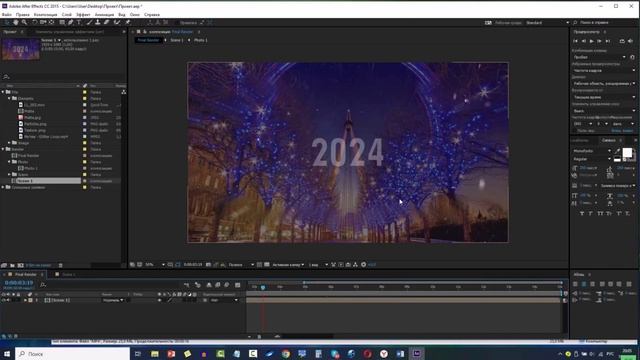The height and width of the screenshot is (360, 640).
Task: Select the Eraser tool
Action: pos(107,22)
